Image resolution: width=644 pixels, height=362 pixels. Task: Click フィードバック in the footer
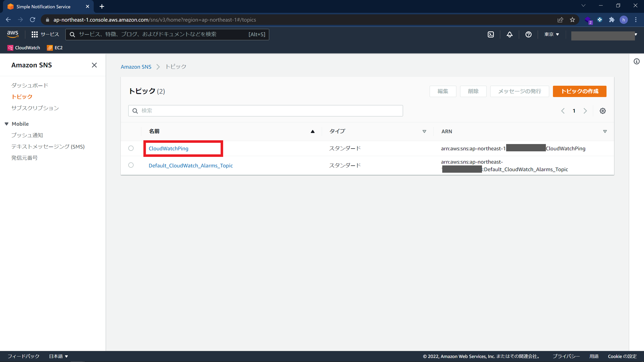click(x=23, y=356)
